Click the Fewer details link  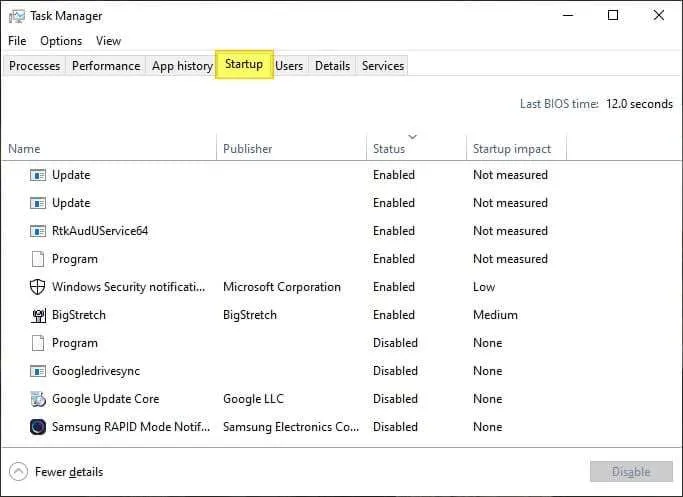coord(69,472)
